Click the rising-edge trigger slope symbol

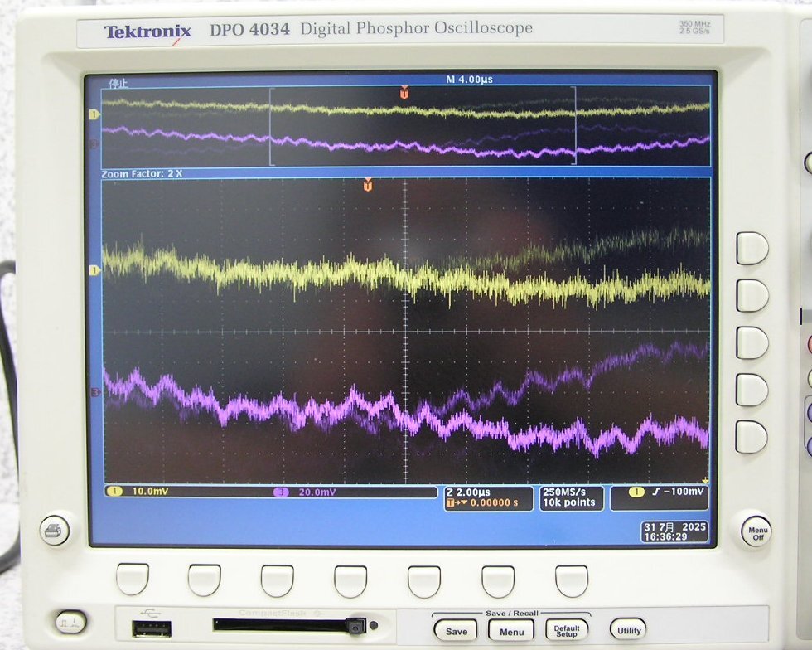coord(656,492)
